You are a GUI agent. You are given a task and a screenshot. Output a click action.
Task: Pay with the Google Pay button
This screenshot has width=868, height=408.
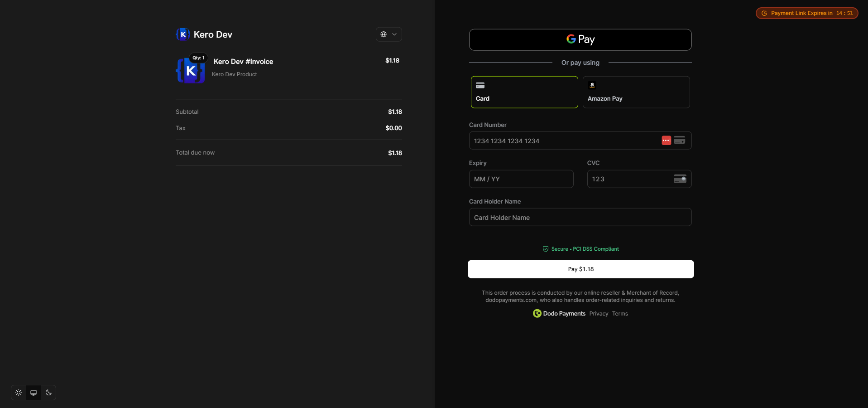pyautogui.click(x=580, y=40)
